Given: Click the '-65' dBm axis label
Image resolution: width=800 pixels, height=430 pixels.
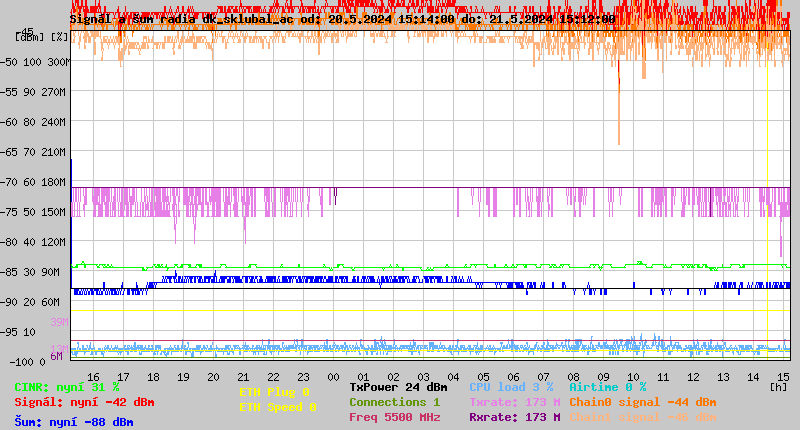Looking at the screenshot, I should click(x=8, y=152).
